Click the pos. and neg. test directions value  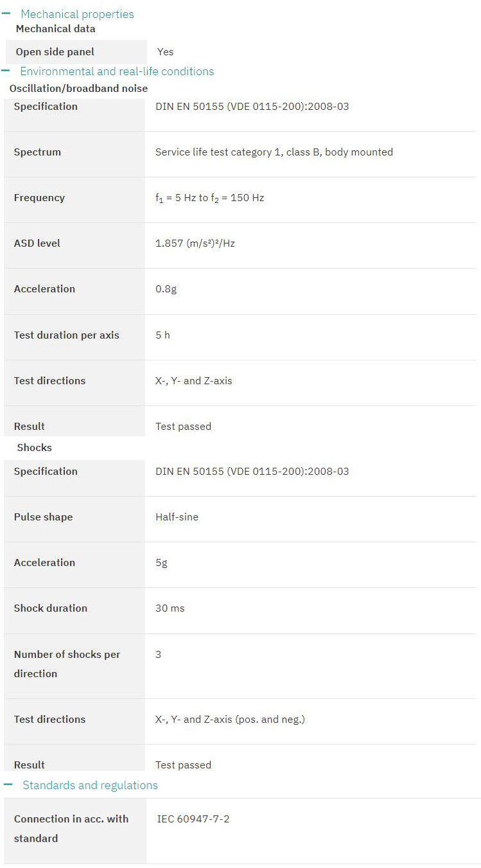(230, 720)
